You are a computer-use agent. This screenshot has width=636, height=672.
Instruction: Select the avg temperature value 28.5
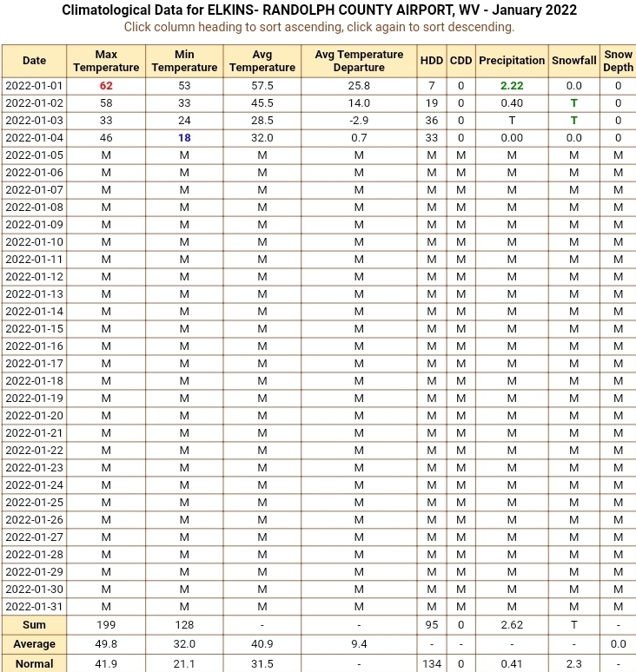262,121
